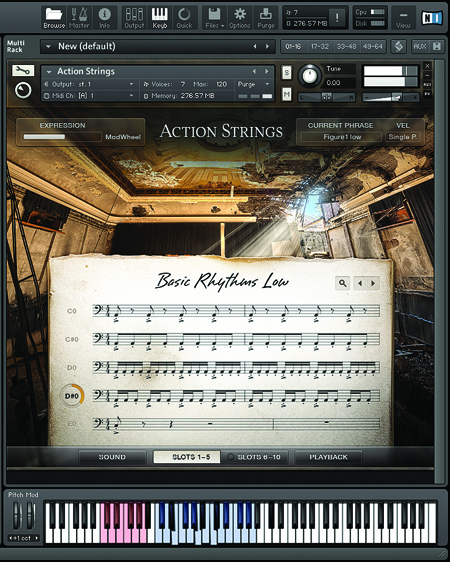Close the Action Strings instrument with X
450x562 pixels.
[427, 66]
